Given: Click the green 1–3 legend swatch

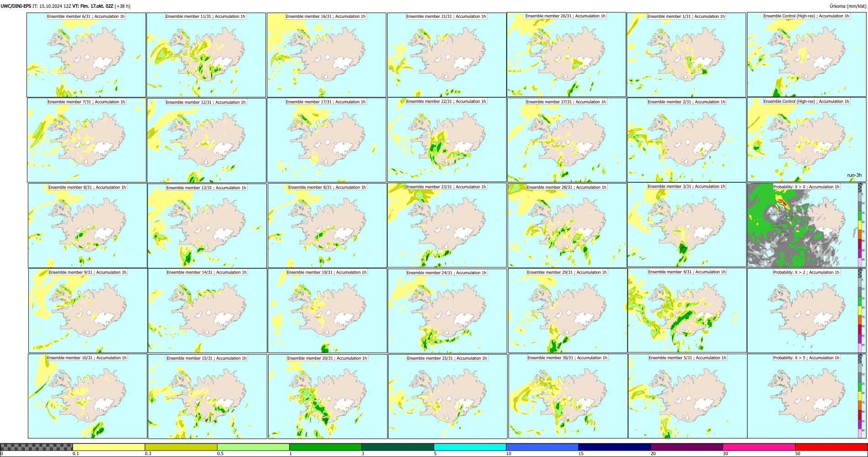Looking at the screenshot, I should click(x=325, y=447).
